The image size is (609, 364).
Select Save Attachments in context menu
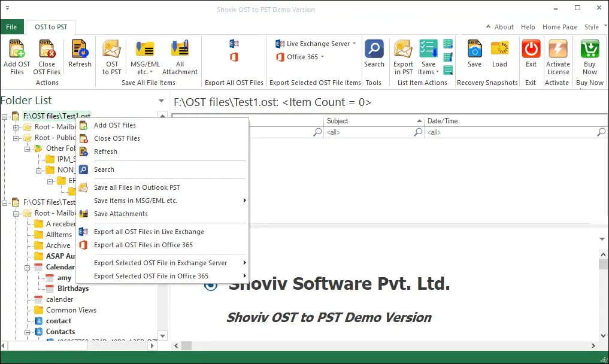(x=162, y=214)
